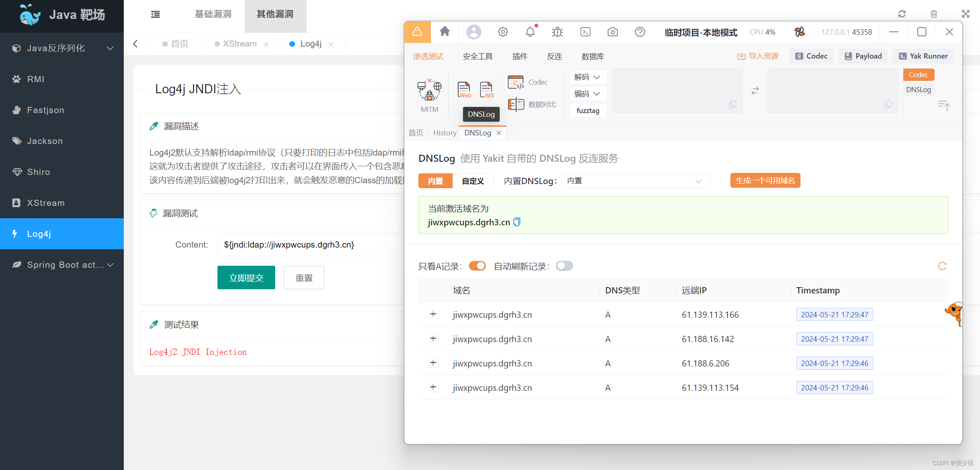The height and width of the screenshot is (470, 980).
Task: Click the trash icon in Java 靶场 header
Action: (934, 14)
